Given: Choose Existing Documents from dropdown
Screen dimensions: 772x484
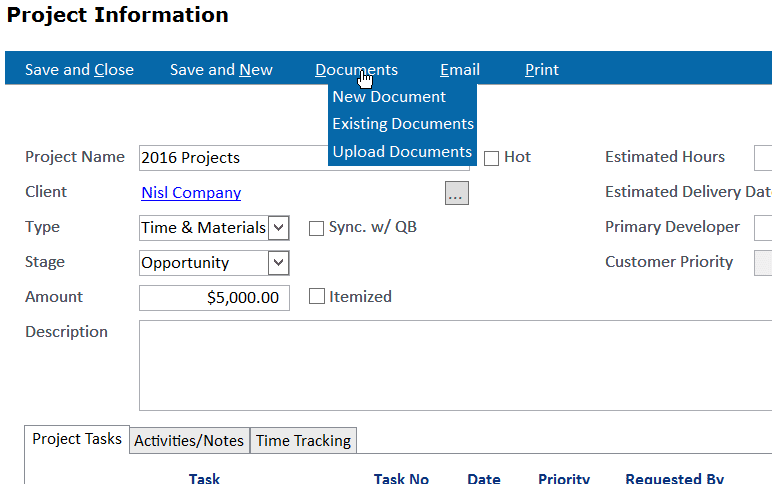Looking at the screenshot, I should coord(403,124).
